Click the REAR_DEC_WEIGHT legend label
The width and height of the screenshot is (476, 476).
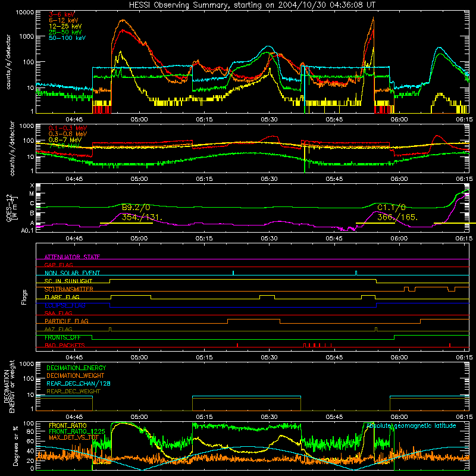73,392
